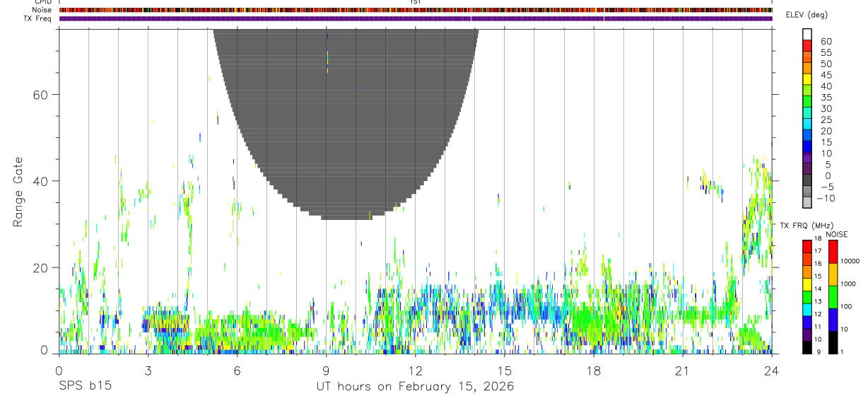868x401 pixels.
Task: Click the multicolored Noise strip above the plot
Action: (x=416, y=10)
